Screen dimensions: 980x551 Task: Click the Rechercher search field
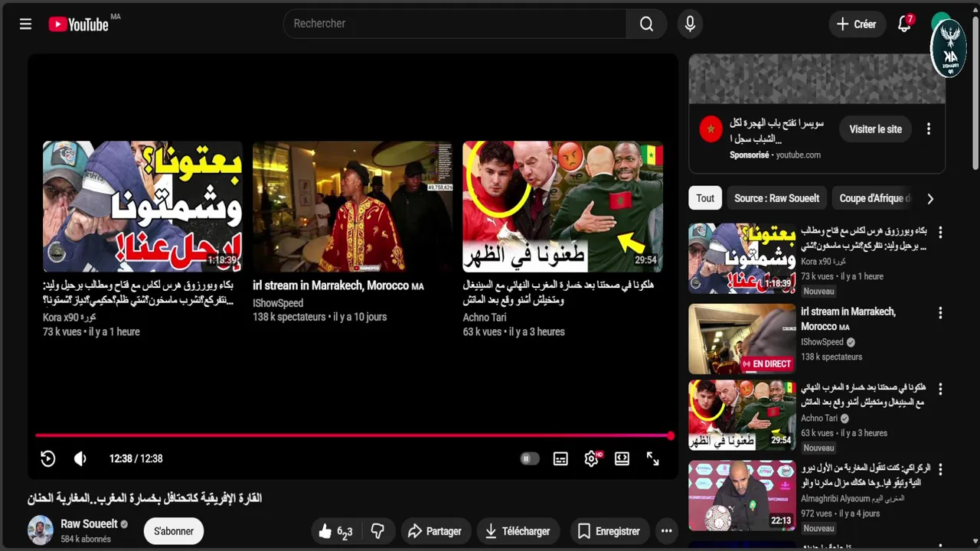coord(455,24)
